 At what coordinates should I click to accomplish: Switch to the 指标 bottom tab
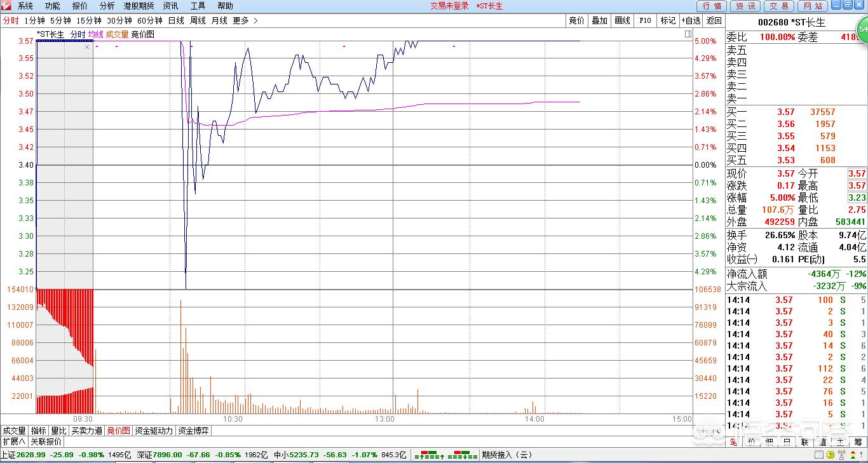[x=38, y=431]
